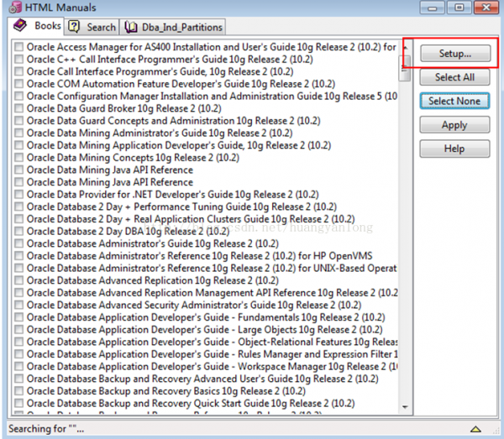The height and width of the screenshot is (439, 504).
Task: Select Administrator's Reference for UNIX-Based row
Action: (x=213, y=268)
